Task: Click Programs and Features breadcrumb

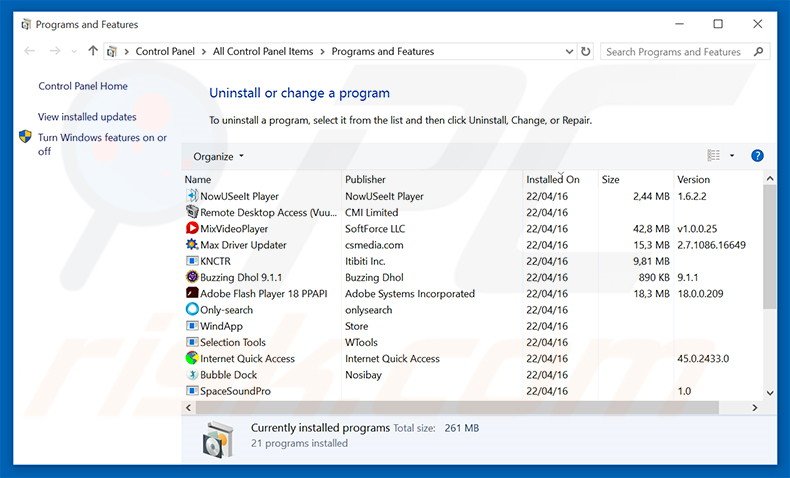Action: point(383,51)
